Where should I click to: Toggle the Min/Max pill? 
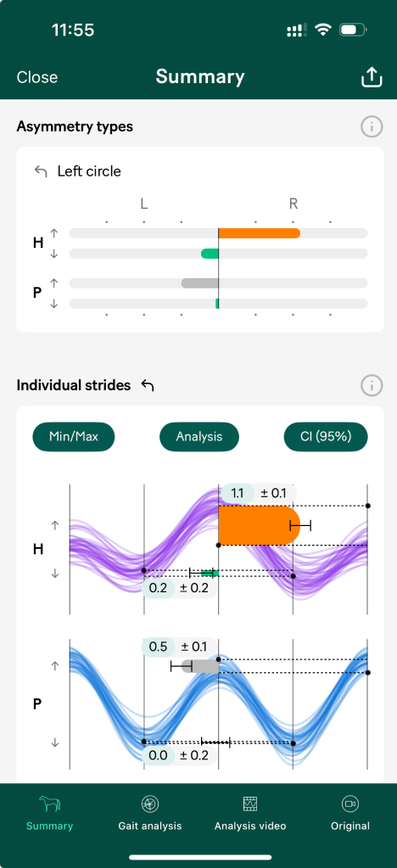[x=74, y=436]
